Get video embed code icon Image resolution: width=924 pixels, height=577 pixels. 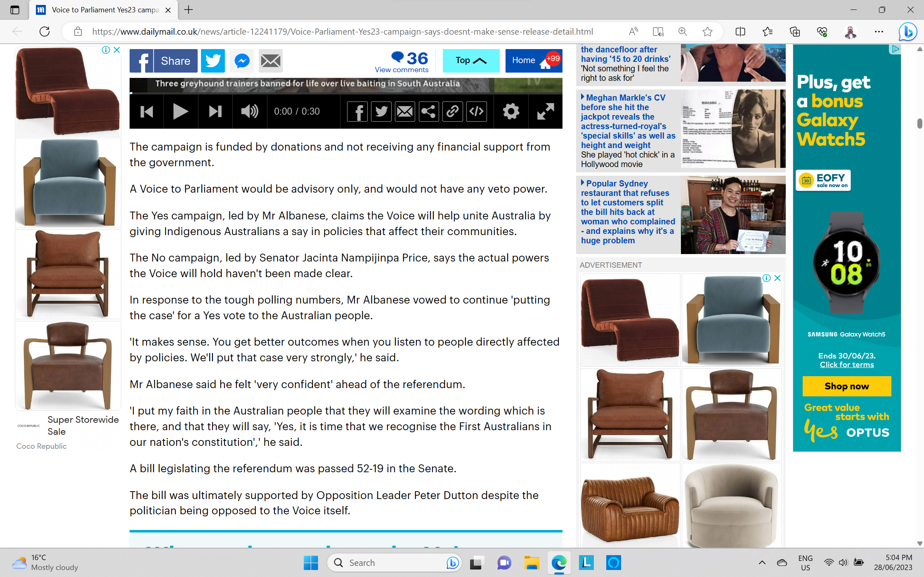tap(477, 111)
